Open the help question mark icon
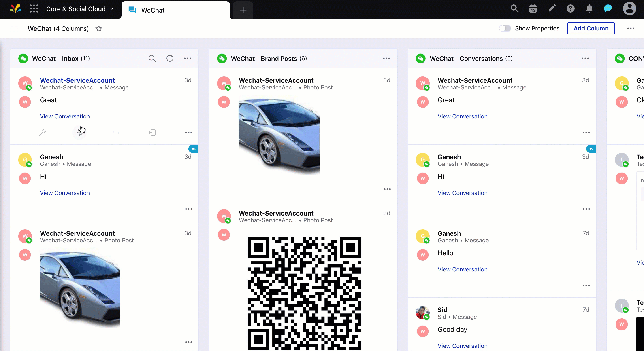Image resolution: width=644 pixels, height=351 pixels. [571, 9]
